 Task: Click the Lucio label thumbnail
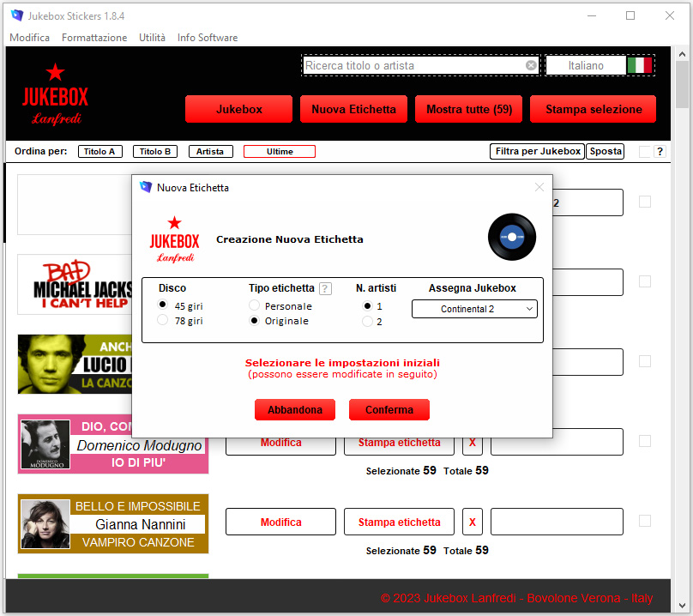[75, 364]
